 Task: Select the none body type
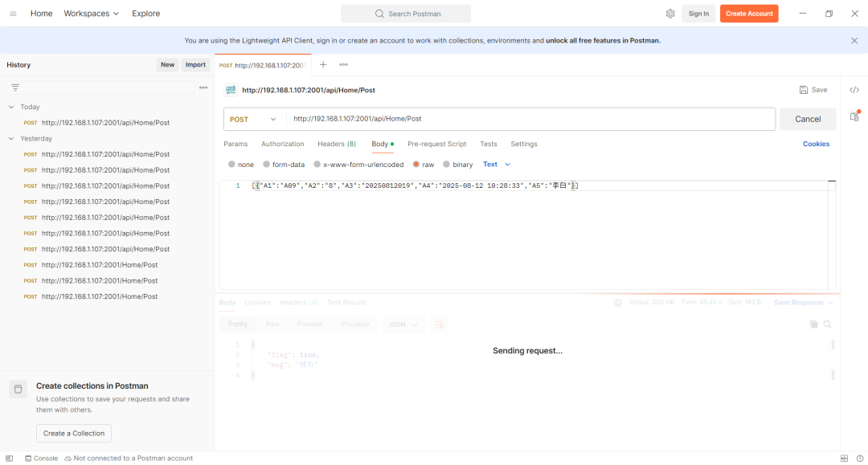[232, 165]
